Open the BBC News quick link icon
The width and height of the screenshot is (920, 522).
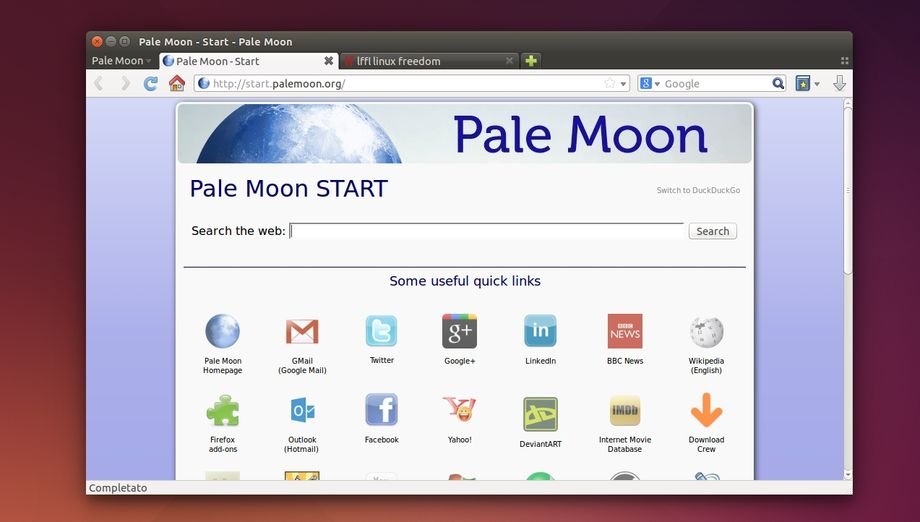625,331
